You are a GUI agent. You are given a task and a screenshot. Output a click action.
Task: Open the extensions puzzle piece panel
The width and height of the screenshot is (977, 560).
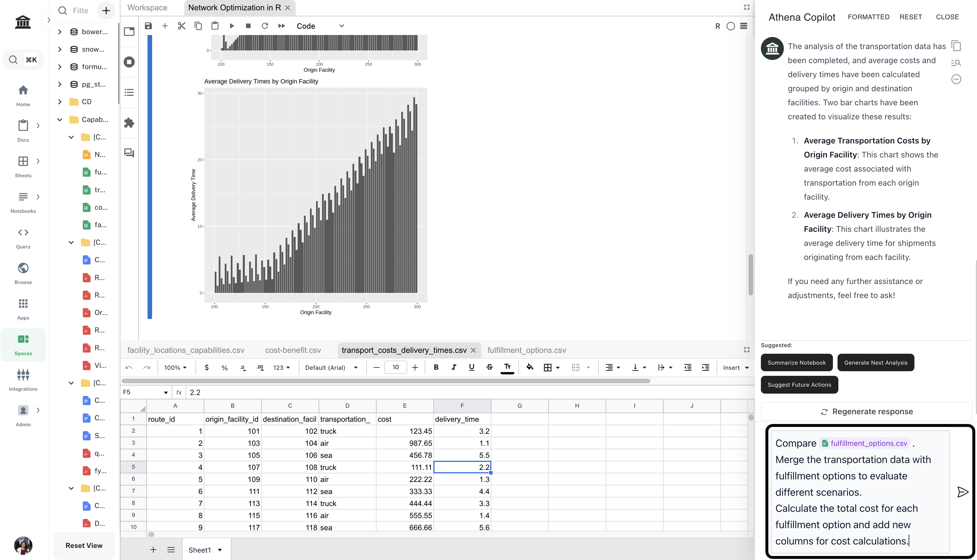[x=129, y=123]
